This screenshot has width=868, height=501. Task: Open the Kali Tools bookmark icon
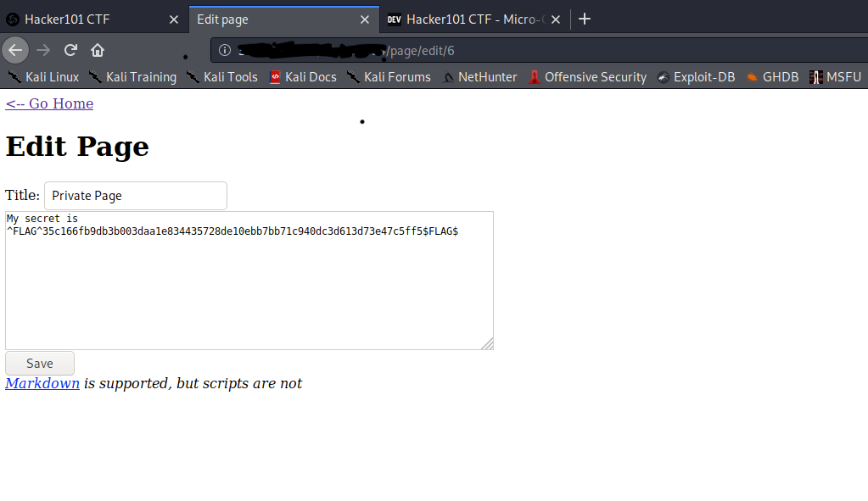click(193, 76)
